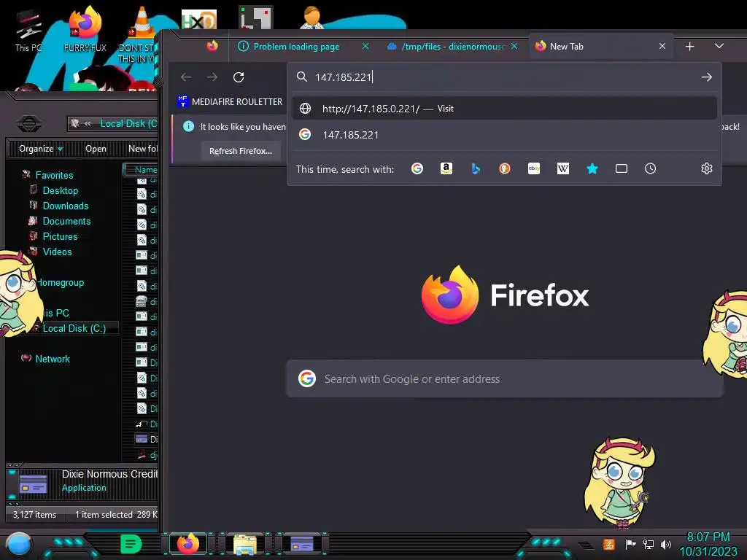Search history using the clock icon
This screenshot has height=560, width=747.
click(650, 168)
